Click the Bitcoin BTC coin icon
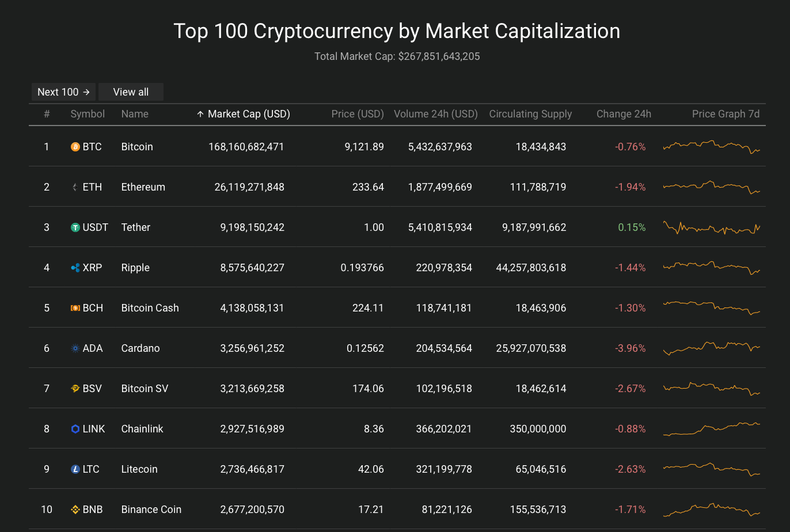 (x=75, y=147)
